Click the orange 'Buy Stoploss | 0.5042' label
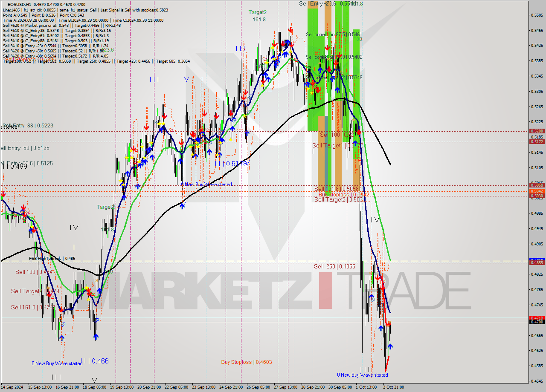The height and width of the screenshot is (392, 546). click(344, 194)
